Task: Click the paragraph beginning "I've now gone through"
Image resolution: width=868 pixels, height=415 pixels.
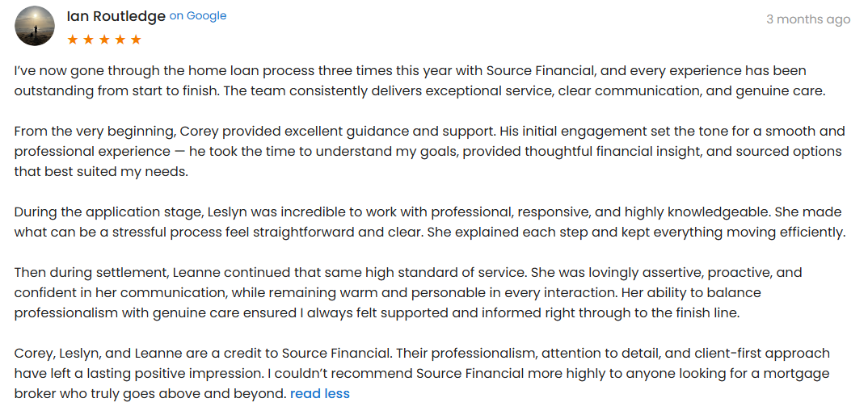Action: pyautogui.click(x=404, y=81)
